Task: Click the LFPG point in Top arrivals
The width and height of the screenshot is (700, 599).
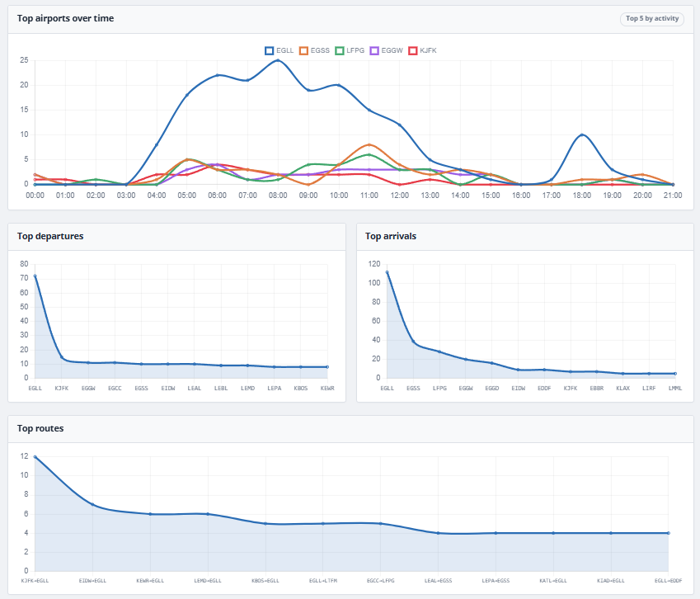Action: (x=439, y=351)
